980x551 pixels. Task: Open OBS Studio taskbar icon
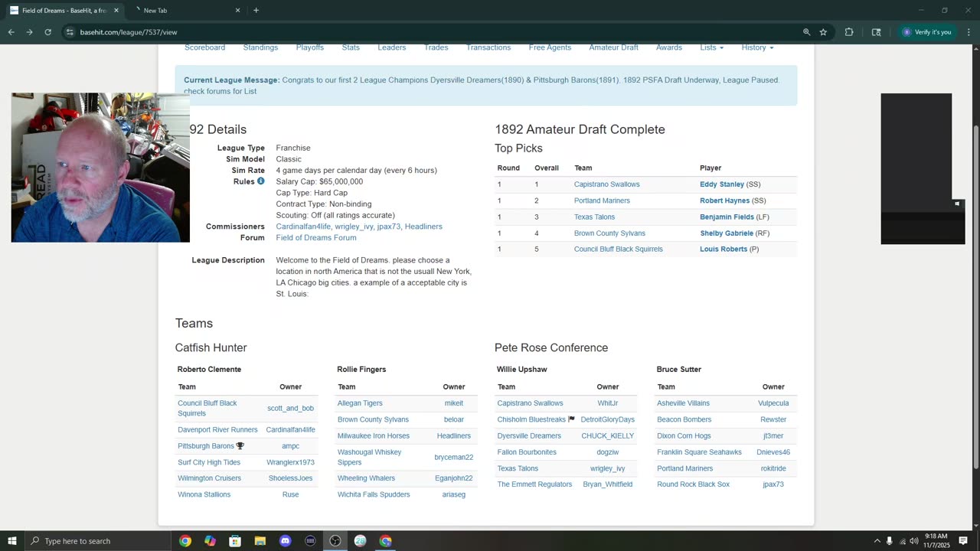[335, 541]
